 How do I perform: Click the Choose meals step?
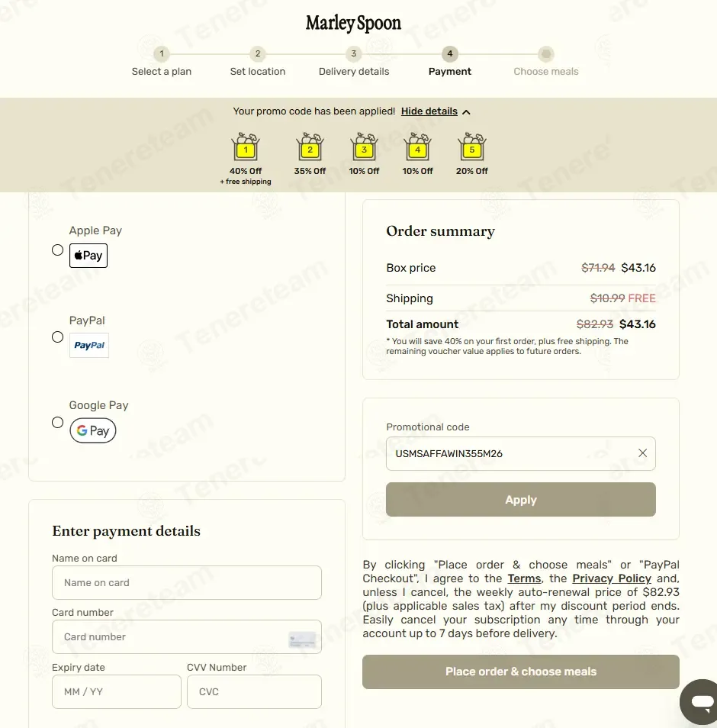(545, 63)
